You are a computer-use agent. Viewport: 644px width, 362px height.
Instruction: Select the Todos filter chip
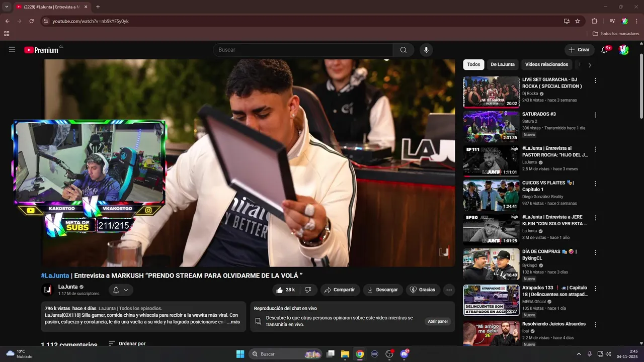coord(473,64)
